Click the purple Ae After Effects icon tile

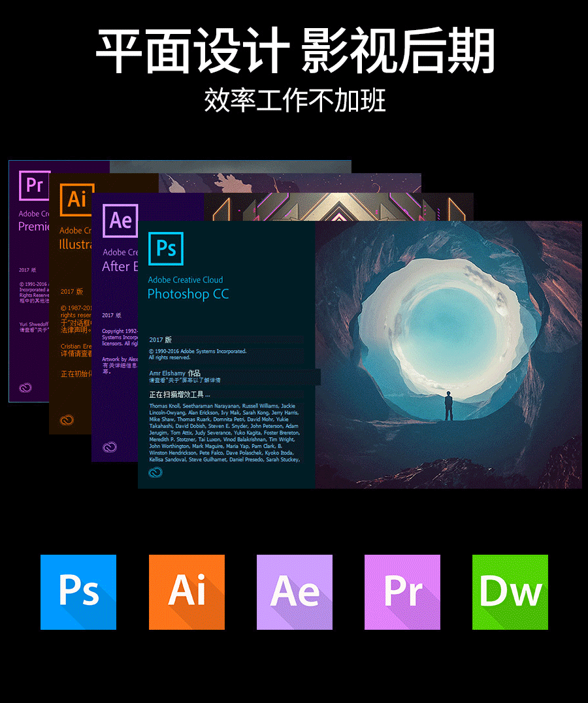click(295, 592)
